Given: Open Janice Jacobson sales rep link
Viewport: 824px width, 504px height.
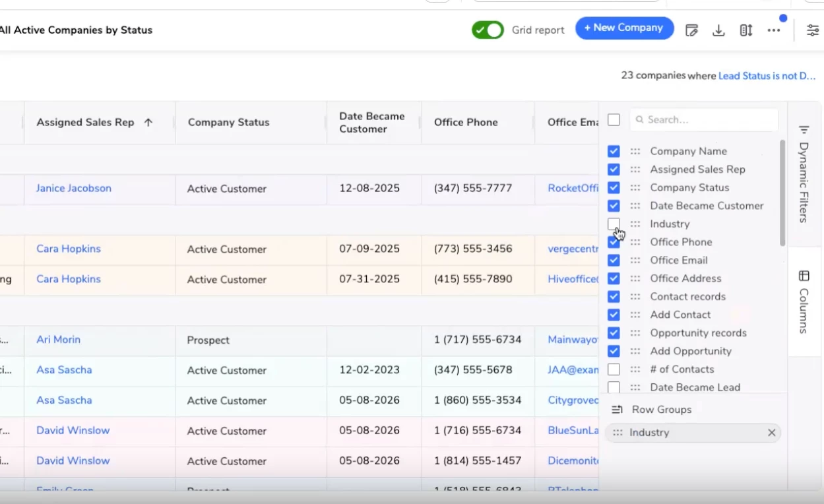Looking at the screenshot, I should tap(74, 188).
